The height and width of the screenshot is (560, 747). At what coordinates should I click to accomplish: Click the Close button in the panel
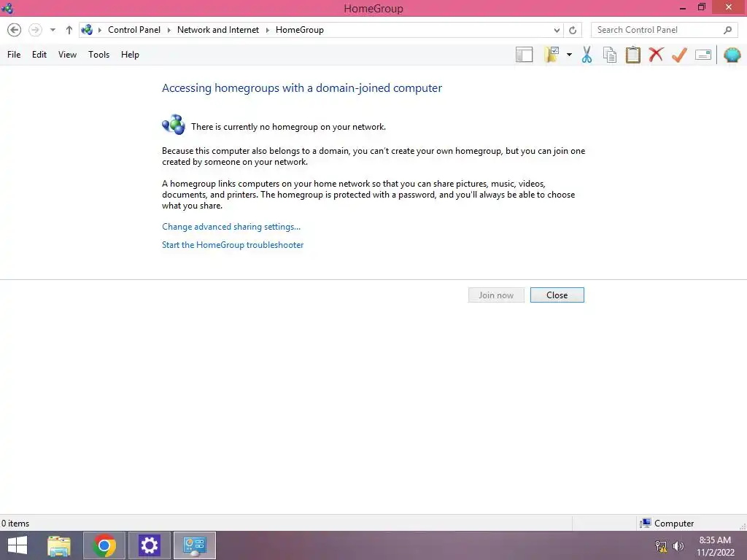[x=557, y=295]
